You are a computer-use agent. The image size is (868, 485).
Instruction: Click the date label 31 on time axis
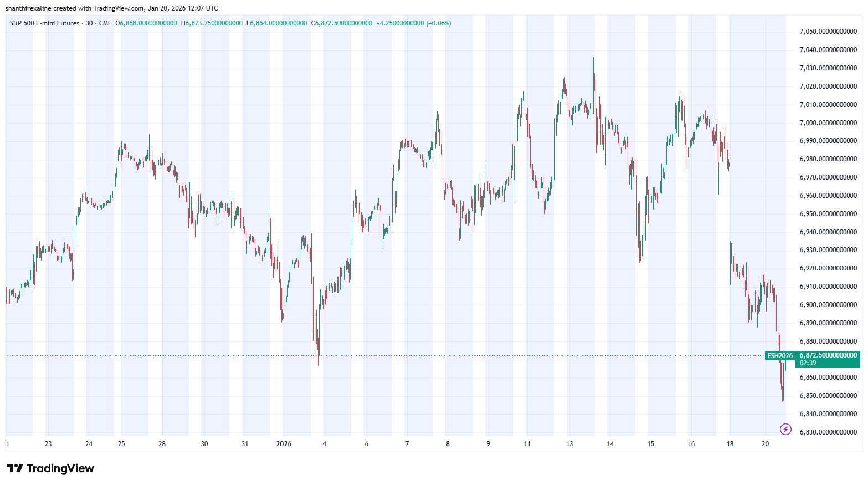click(x=245, y=444)
